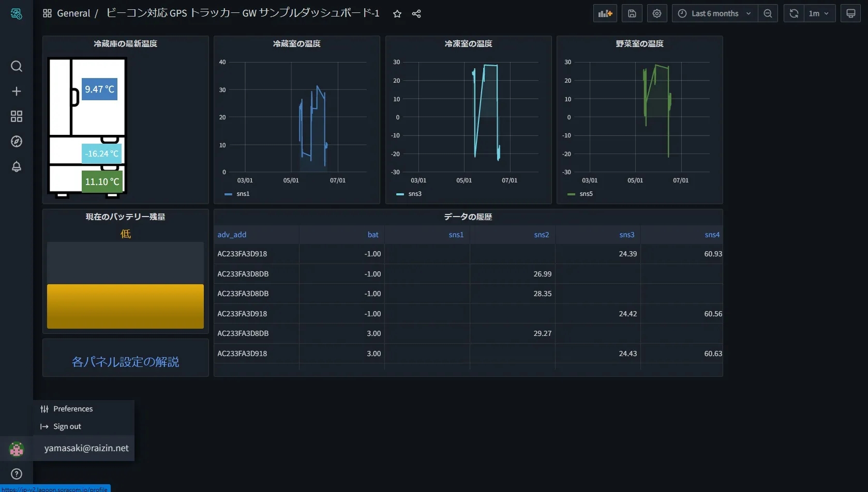Open the Help question mark icon
The width and height of the screenshot is (868, 492).
pyautogui.click(x=17, y=474)
